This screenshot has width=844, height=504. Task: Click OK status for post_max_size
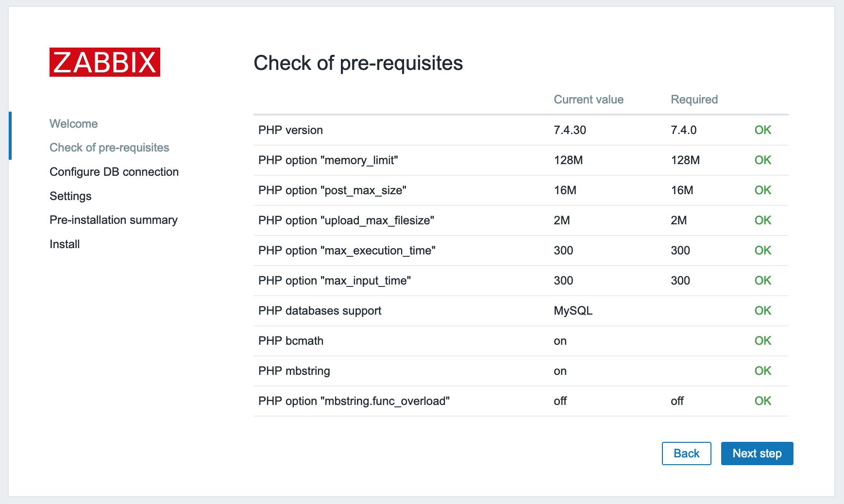pyautogui.click(x=762, y=190)
